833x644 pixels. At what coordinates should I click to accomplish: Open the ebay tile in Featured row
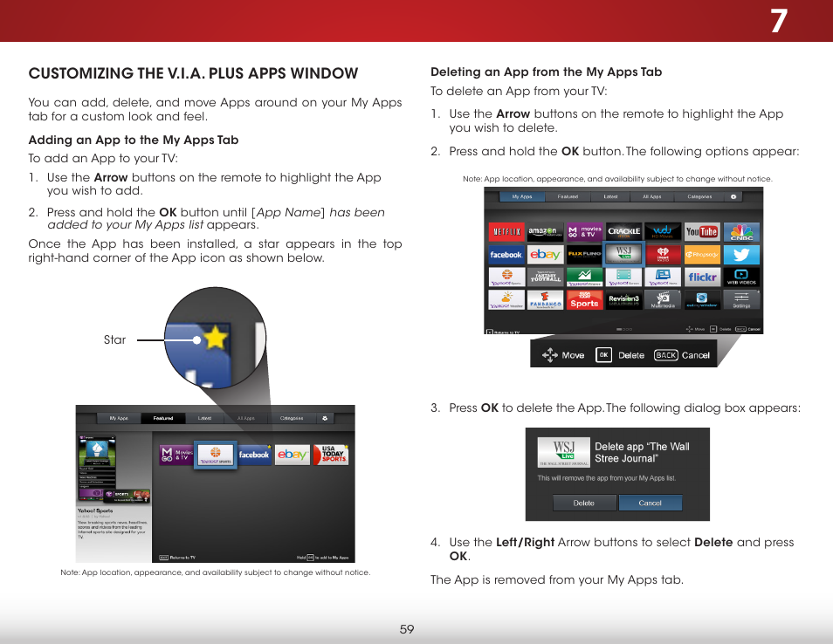click(293, 455)
